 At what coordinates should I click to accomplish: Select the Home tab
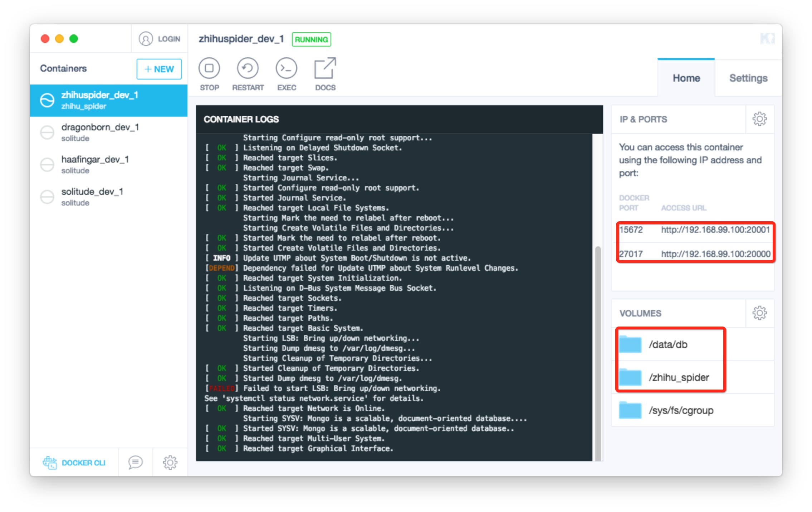coord(686,78)
